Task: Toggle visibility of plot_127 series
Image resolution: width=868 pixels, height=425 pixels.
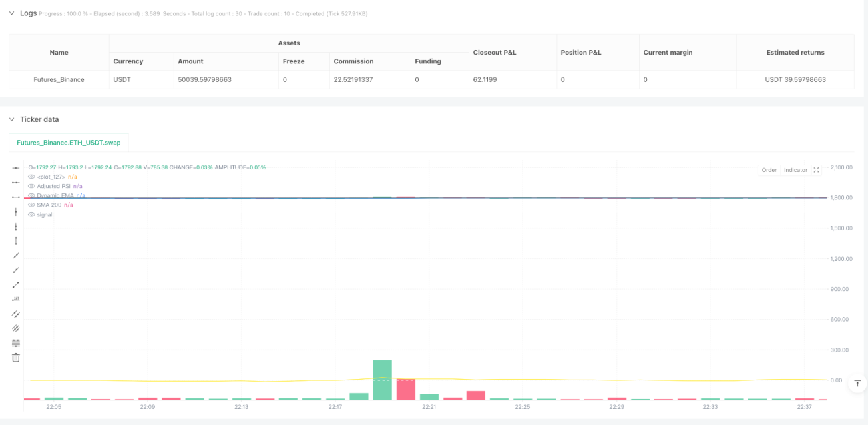Action: pyautogui.click(x=31, y=177)
